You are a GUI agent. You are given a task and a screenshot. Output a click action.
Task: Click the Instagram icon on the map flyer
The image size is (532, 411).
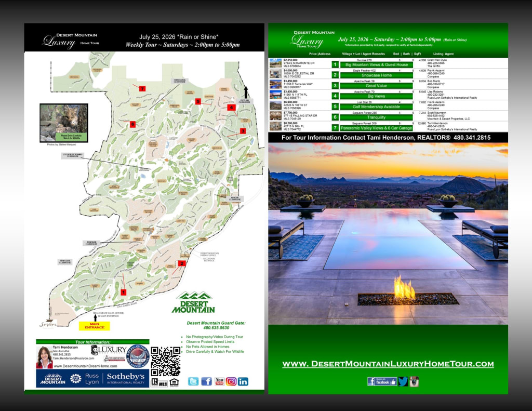tap(231, 381)
